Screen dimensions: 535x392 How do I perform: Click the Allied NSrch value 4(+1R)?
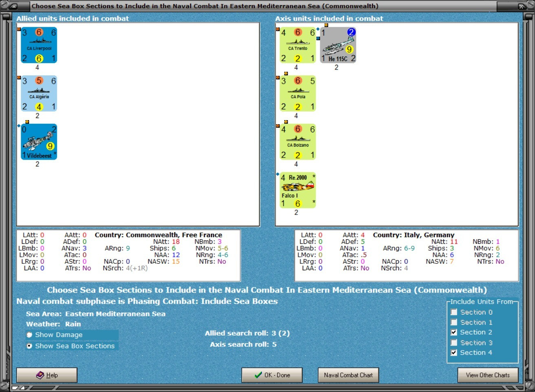coord(137,268)
